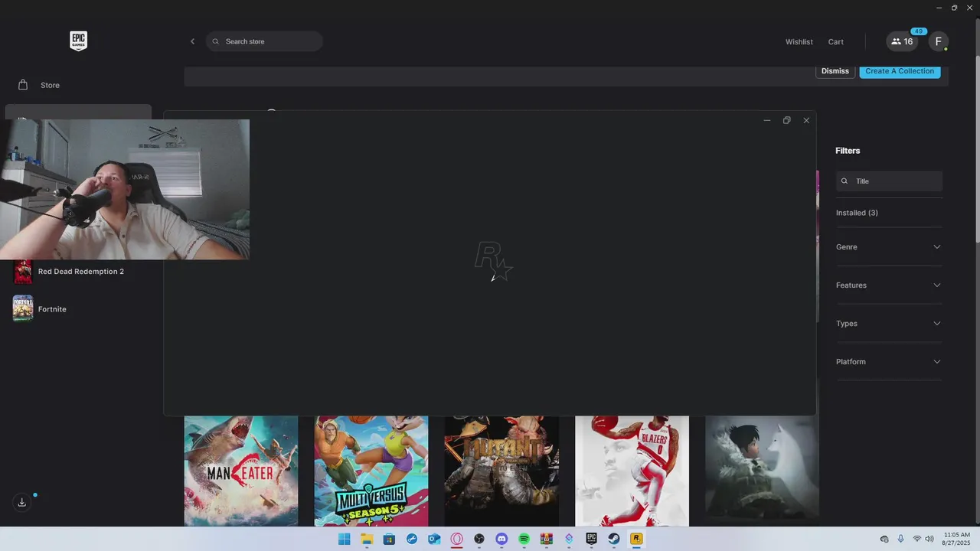980x551 pixels.
Task: Expand the Types filter
Action: click(x=889, y=324)
